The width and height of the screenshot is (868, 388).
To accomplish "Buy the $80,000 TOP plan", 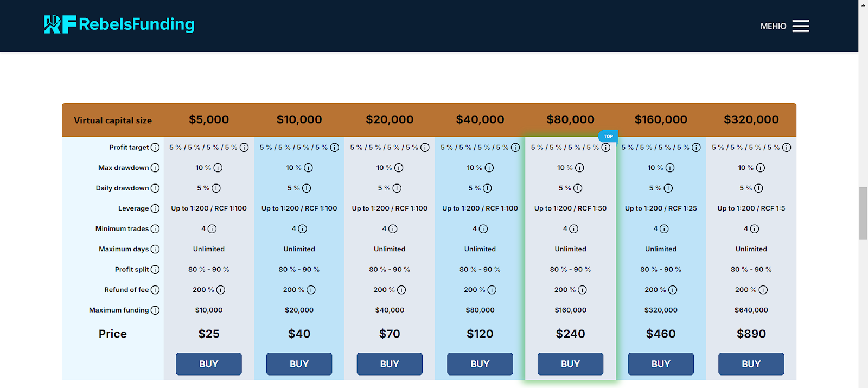I will (570, 364).
